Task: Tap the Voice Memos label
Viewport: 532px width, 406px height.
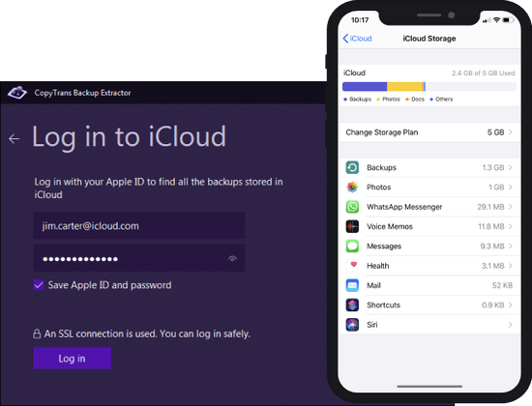Action: (x=390, y=226)
